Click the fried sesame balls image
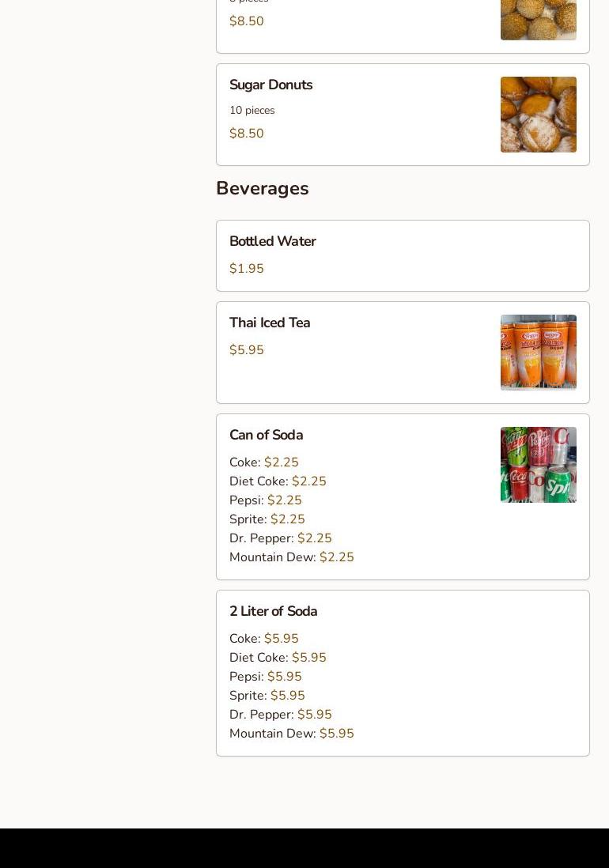Image resolution: width=609 pixels, height=868 pixels. [538, 20]
